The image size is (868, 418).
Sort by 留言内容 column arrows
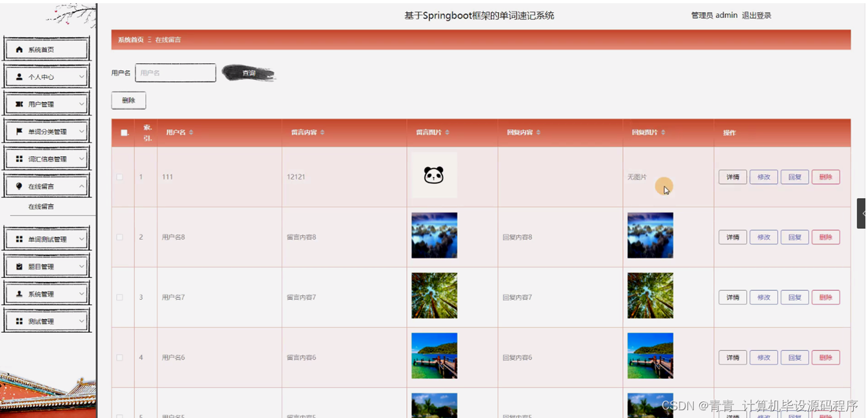(322, 133)
